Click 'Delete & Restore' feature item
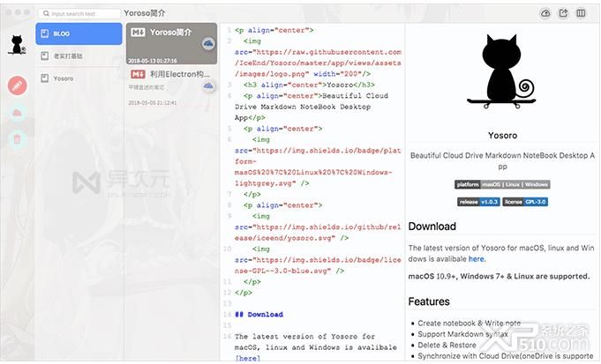The height and width of the screenshot is (364, 601). [x=447, y=345]
